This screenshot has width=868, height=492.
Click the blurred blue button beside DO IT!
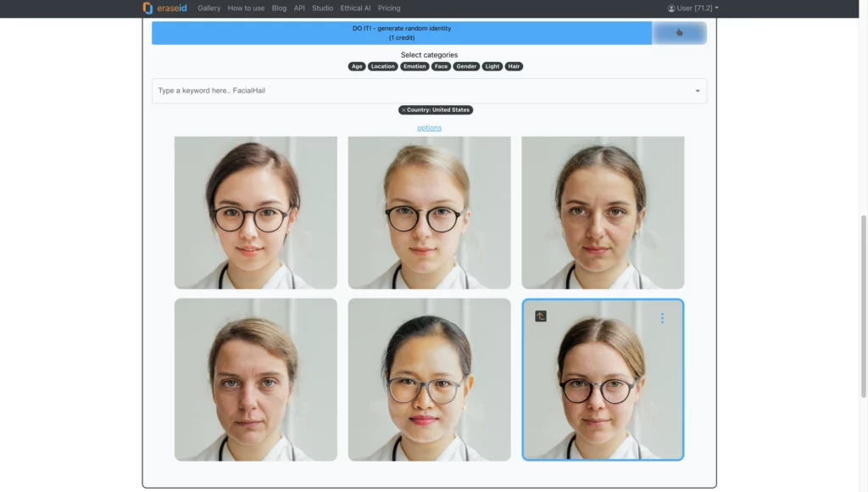click(679, 33)
